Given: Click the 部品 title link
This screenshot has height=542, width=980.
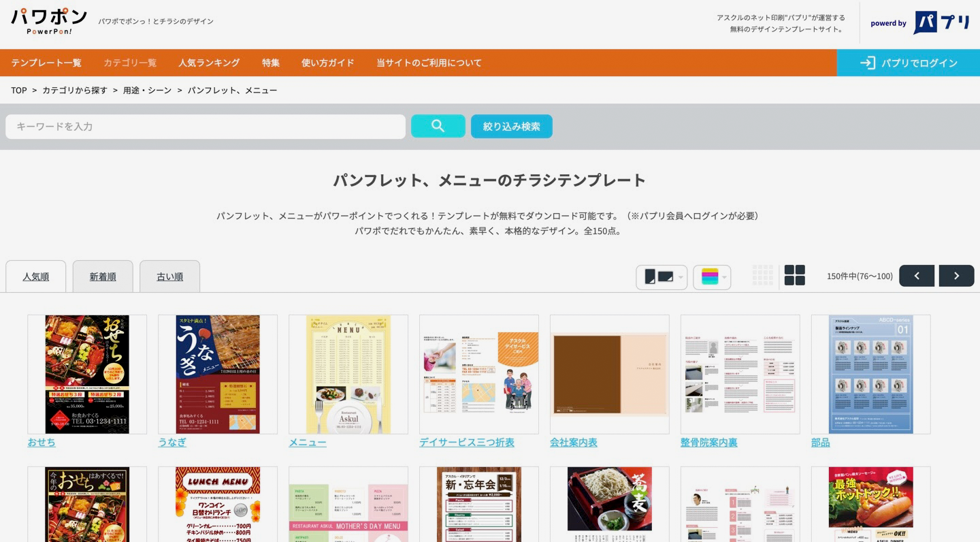Looking at the screenshot, I should (x=821, y=442).
